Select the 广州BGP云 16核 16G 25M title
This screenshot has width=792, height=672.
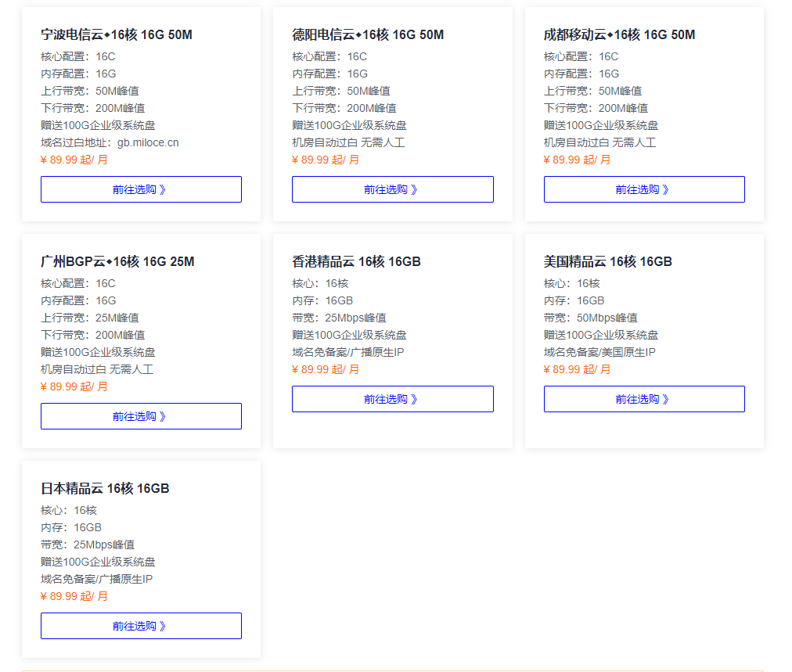[117, 261]
